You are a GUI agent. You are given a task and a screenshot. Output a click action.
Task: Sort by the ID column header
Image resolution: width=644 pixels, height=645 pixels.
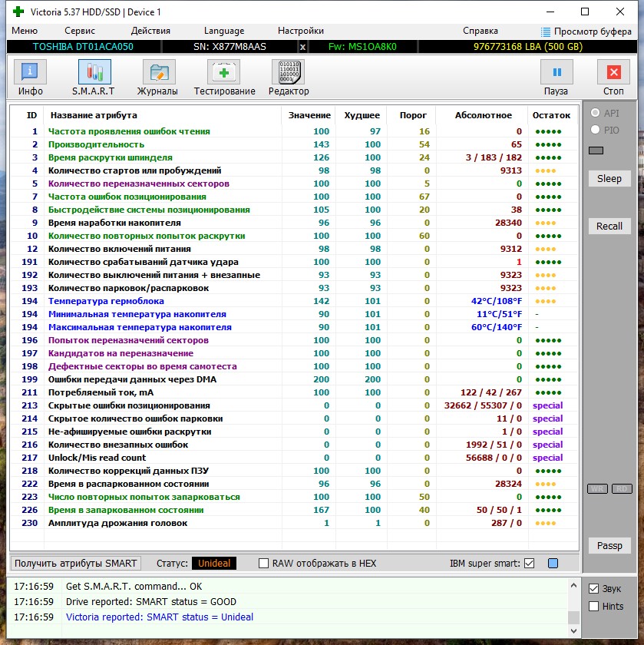[31, 116]
